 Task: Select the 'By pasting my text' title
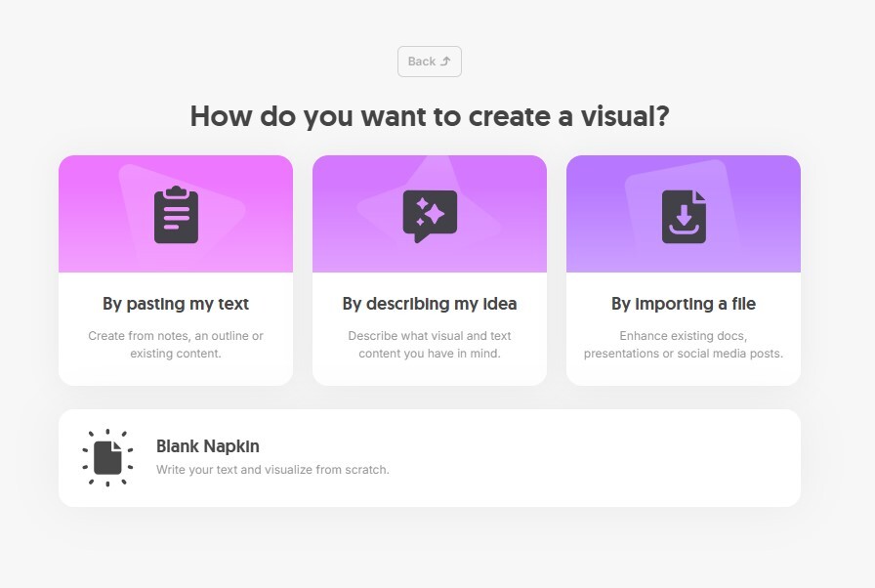(x=176, y=304)
